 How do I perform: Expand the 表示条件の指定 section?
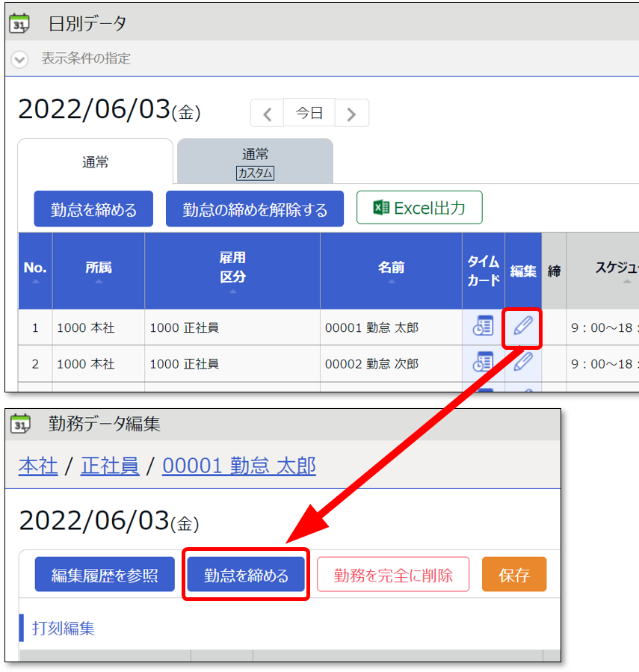20,59
